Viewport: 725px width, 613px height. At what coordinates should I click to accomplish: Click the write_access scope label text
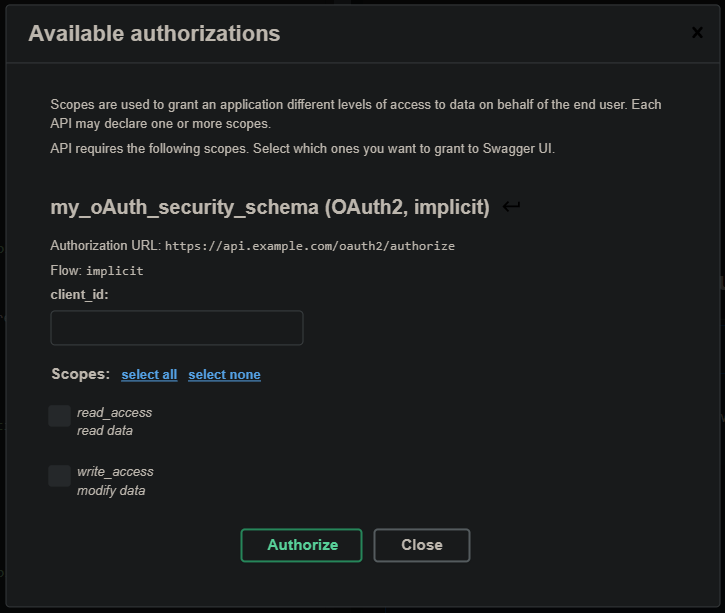(115, 472)
